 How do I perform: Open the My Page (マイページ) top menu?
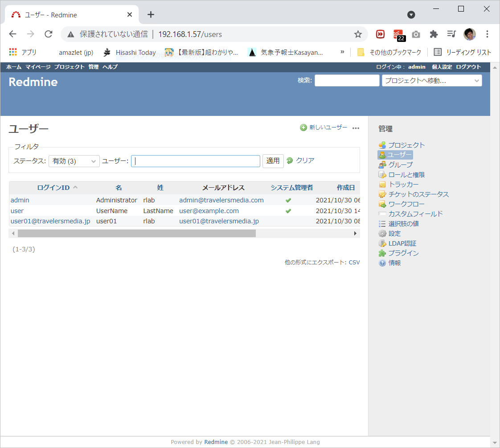click(38, 67)
